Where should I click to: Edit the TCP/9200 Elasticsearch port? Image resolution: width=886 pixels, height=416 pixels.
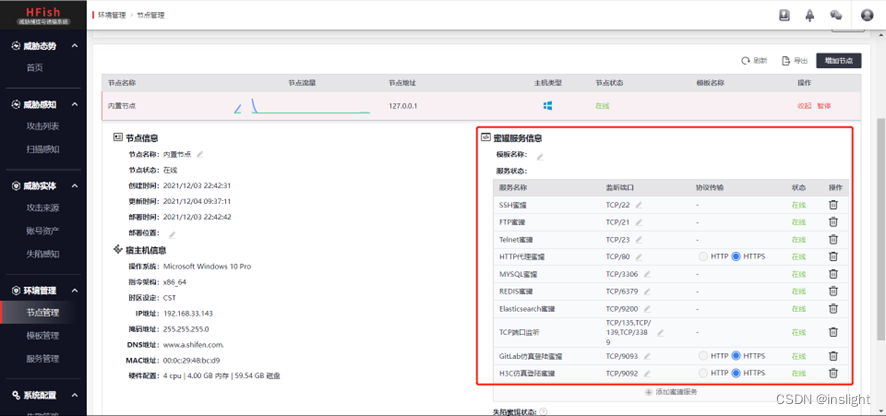pyautogui.click(x=647, y=309)
